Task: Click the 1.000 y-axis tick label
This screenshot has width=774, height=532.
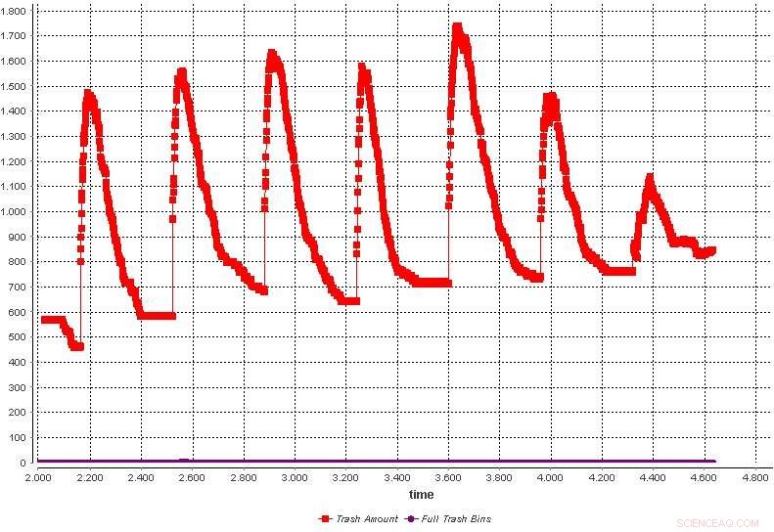Action: 17,212
